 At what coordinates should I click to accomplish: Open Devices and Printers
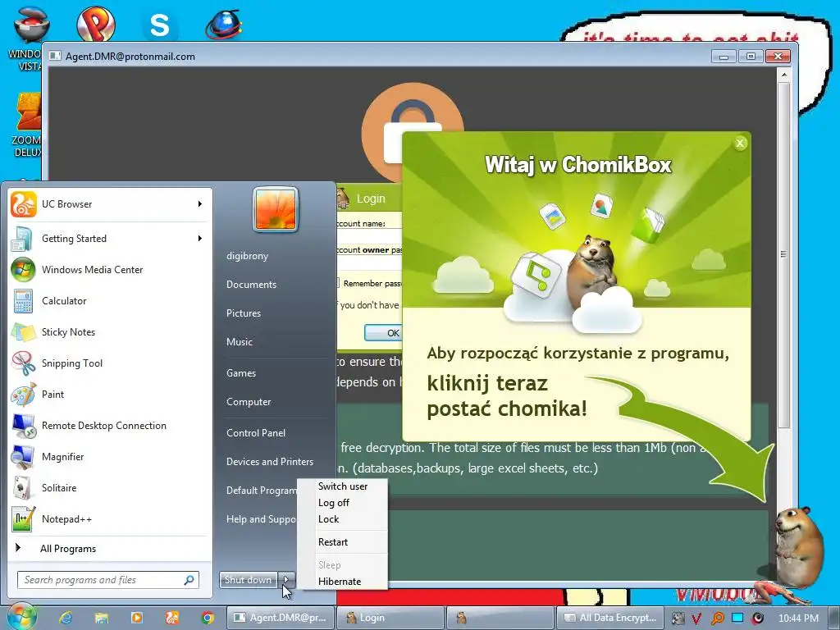[x=269, y=461]
